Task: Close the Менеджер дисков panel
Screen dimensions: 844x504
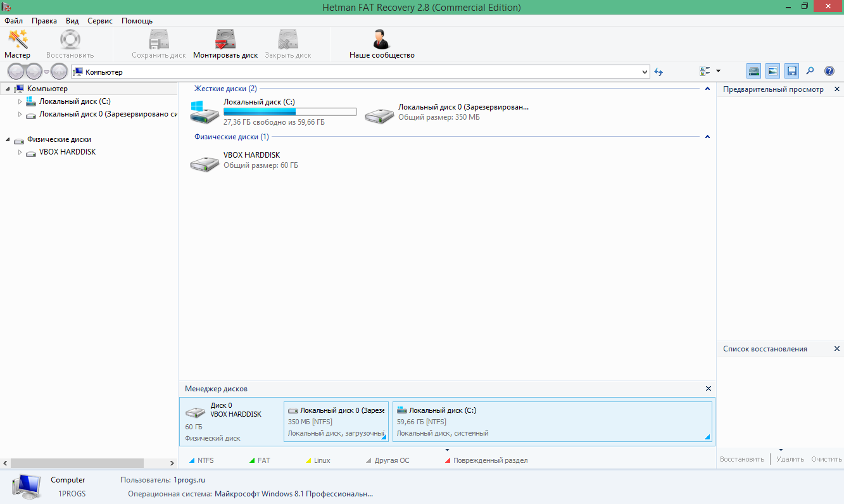Action: (x=709, y=388)
